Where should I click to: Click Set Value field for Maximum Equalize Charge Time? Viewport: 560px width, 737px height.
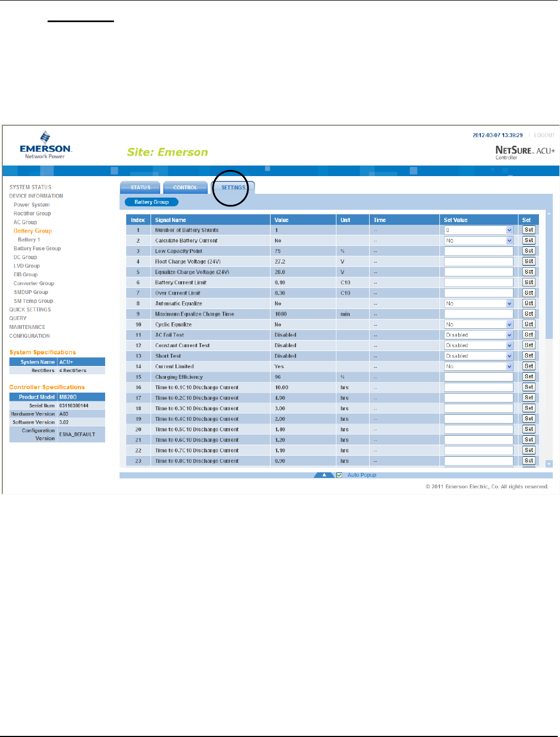pos(479,314)
